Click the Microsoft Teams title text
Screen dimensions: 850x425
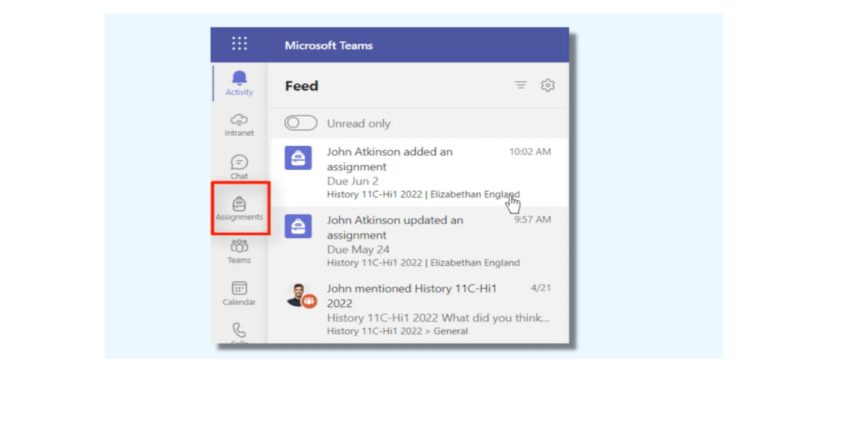click(x=329, y=46)
